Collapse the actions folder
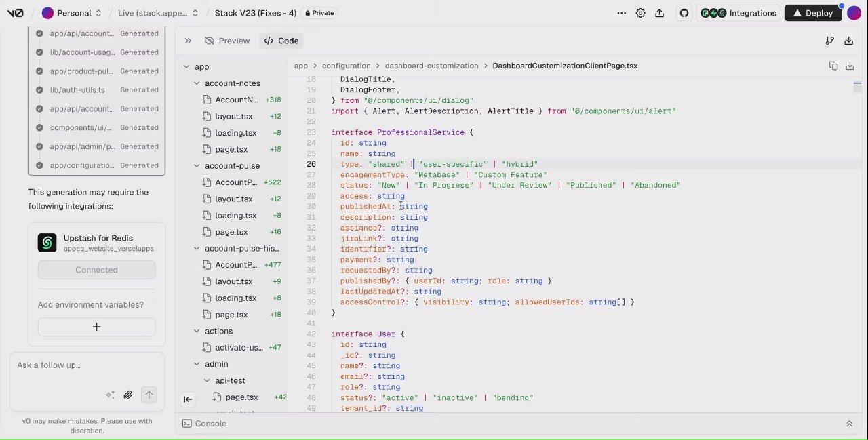868x440 pixels. click(197, 331)
